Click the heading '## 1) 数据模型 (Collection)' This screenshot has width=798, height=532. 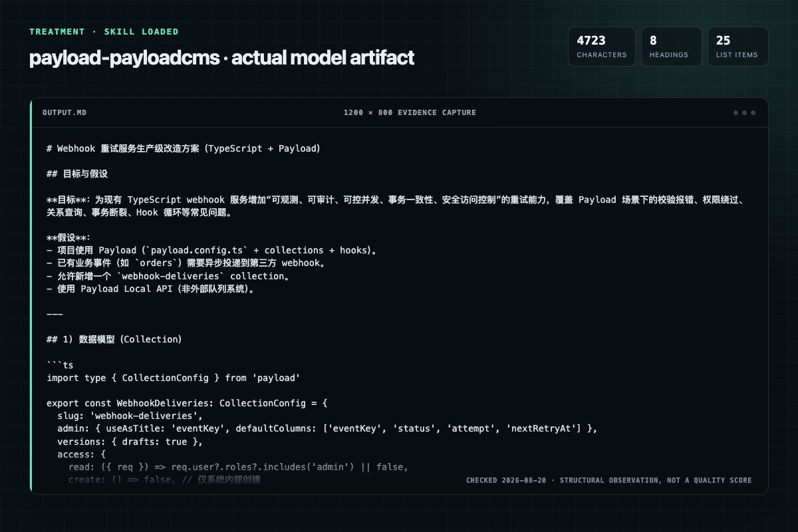(114, 339)
